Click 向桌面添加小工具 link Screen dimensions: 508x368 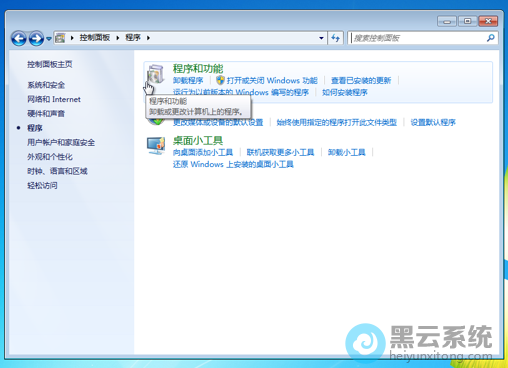point(203,153)
